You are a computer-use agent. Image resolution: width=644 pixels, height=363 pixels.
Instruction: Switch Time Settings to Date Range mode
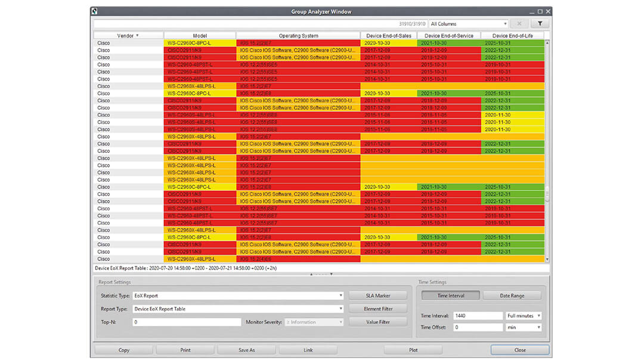(512, 295)
